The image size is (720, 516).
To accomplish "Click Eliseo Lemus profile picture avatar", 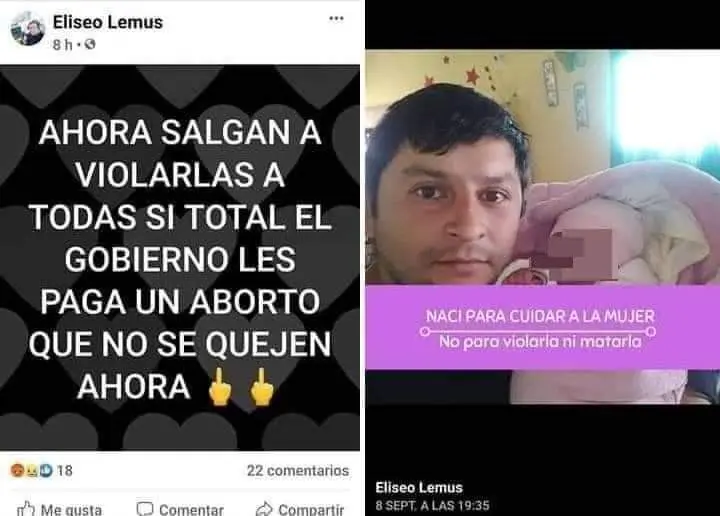I will point(28,28).
